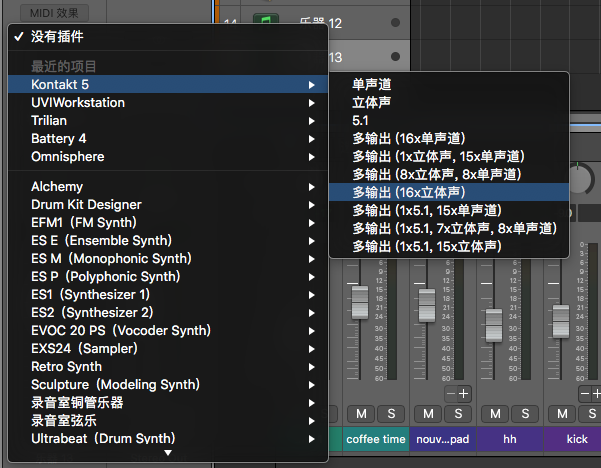
Task: Choose Trilian from recent items
Action: click(168, 121)
